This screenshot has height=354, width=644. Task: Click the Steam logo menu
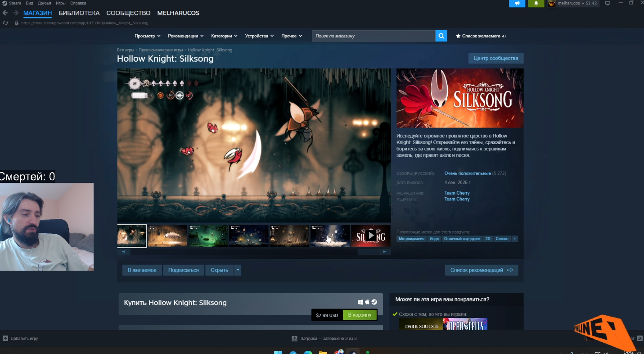(x=5, y=3)
